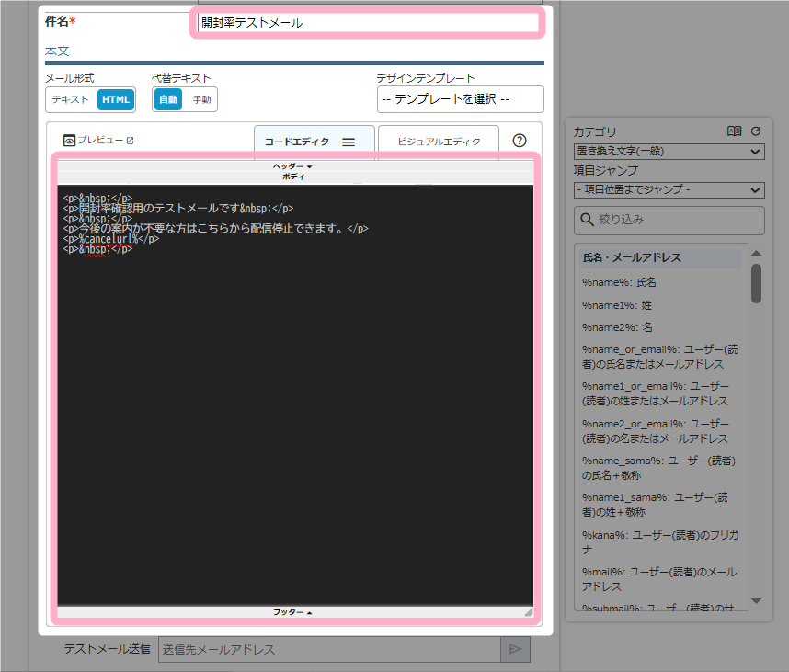Click the magnifier icon in 絞り込み box
The image size is (789, 672).
587,221
